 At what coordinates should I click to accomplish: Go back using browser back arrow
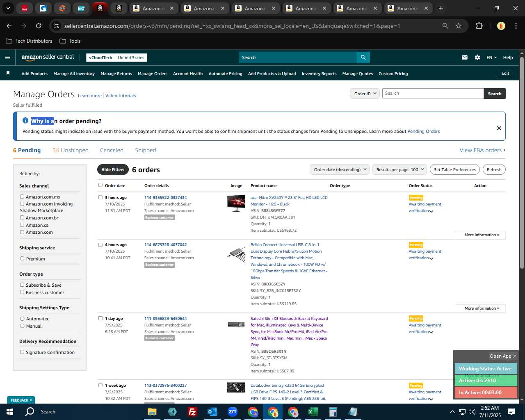[x=9, y=26]
